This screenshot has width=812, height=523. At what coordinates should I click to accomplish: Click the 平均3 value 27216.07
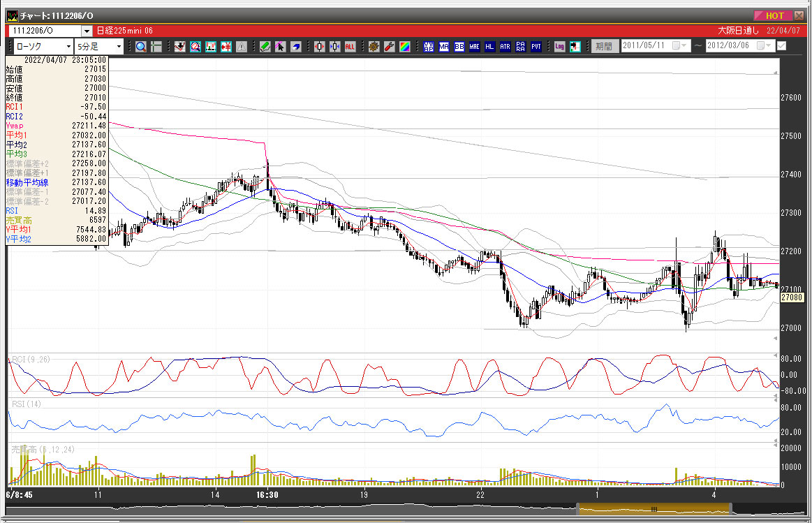click(89, 154)
